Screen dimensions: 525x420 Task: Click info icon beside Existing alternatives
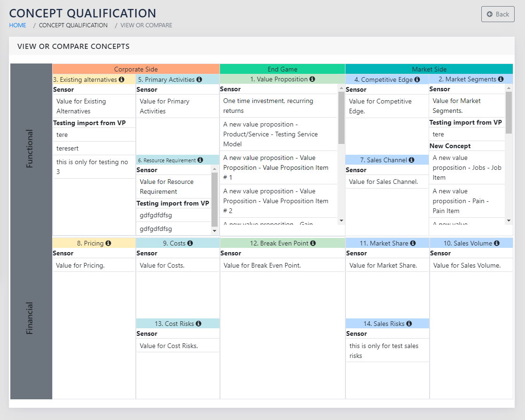point(122,80)
